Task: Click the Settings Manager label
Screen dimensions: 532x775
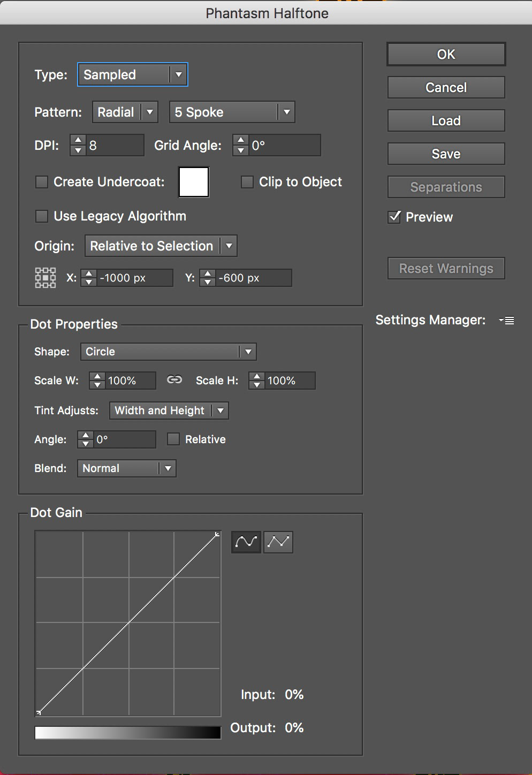Action: click(431, 320)
